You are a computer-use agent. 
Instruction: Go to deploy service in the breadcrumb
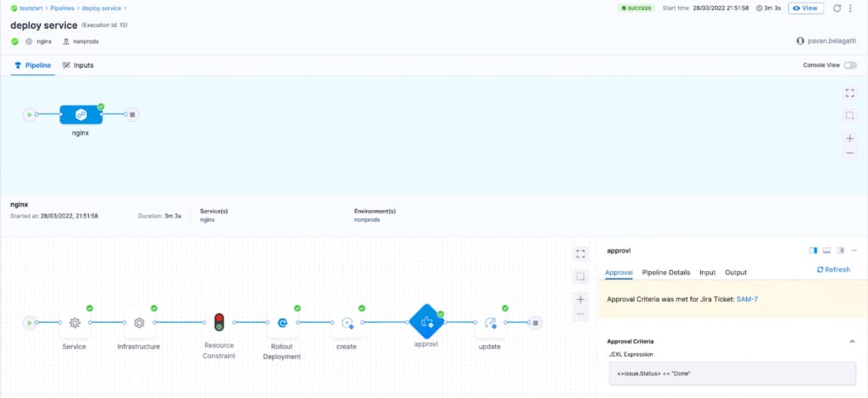102,8
